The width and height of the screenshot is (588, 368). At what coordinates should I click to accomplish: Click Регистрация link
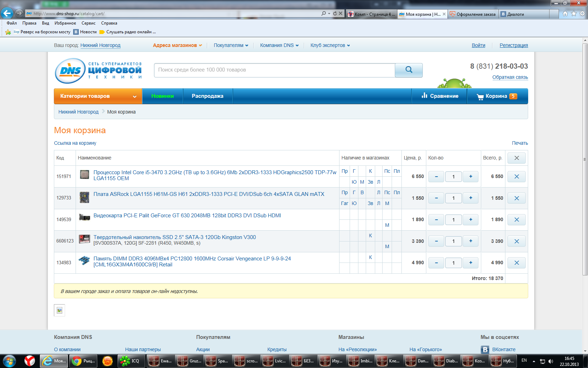coord(514,46)
